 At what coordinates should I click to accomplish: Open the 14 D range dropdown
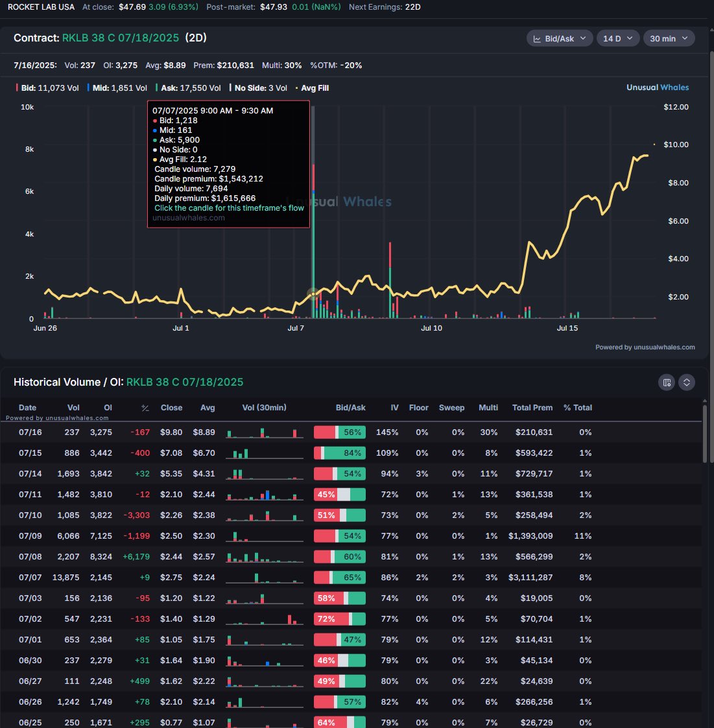(x=618, y=38)
